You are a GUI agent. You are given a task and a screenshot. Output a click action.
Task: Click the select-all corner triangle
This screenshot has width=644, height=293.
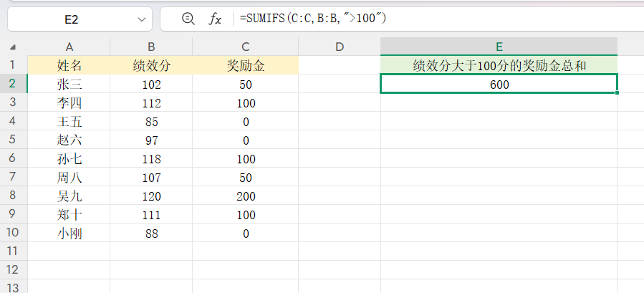pos(14,47)
